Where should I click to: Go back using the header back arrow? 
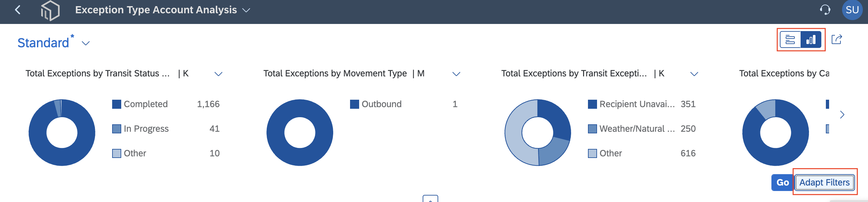pos(18,10)
